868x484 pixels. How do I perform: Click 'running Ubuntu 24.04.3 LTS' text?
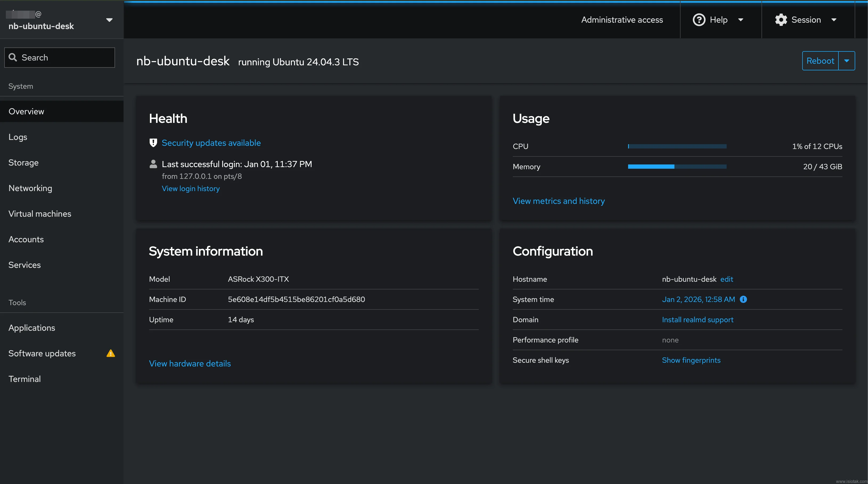(x=298, y=62)
